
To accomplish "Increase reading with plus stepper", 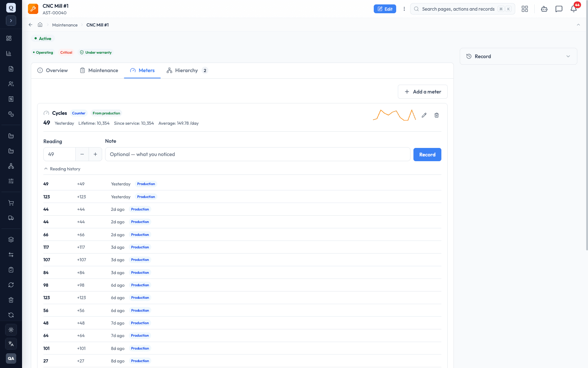I will click(x=95, y=154).
